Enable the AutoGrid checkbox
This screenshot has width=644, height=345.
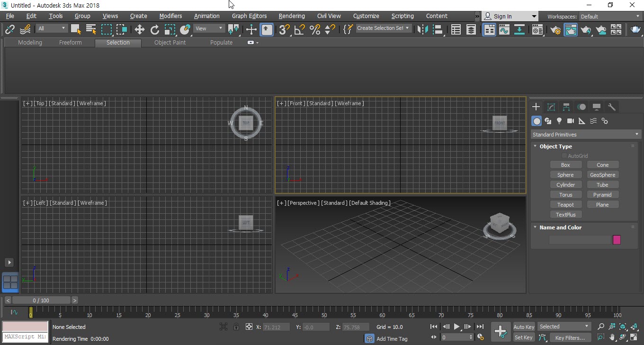[564, 156]
